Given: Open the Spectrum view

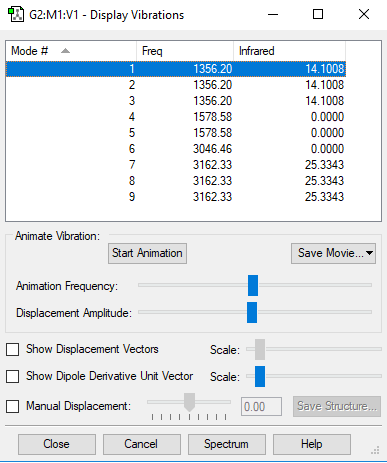Looking at the screenshot, I should click(x=227, y=444).
